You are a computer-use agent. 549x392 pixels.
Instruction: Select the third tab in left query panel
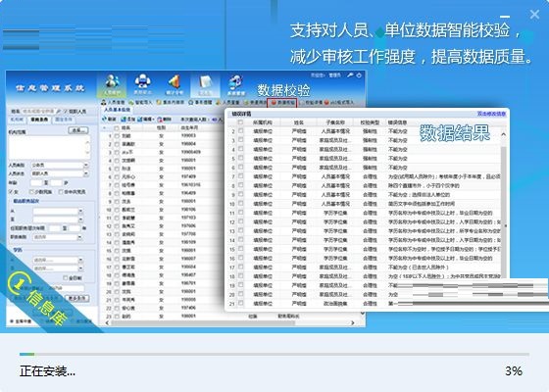click(64, 120)
